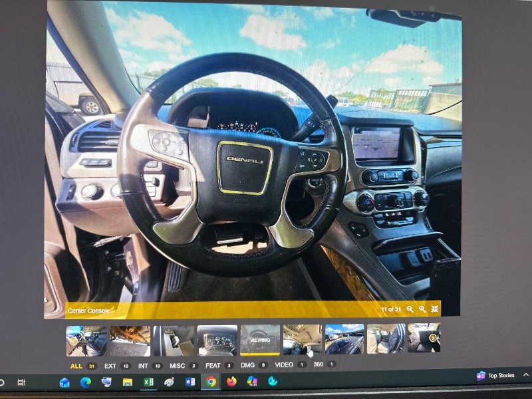The height and width of the screenshot is (399, 532).
Task: Open Word from the taskbar
Action: click(190, 382)
